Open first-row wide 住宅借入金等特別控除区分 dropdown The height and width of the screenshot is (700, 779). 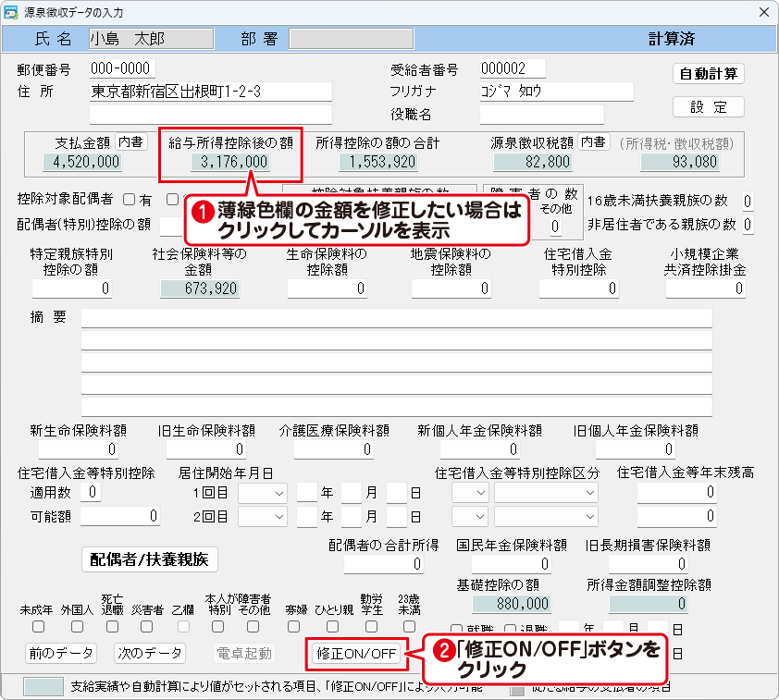click(x=548, y=493)
